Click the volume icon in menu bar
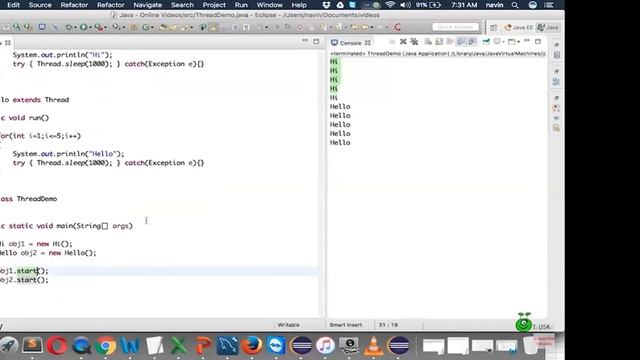This screenshot has height=360, width=640. click(x=405, y=5)
